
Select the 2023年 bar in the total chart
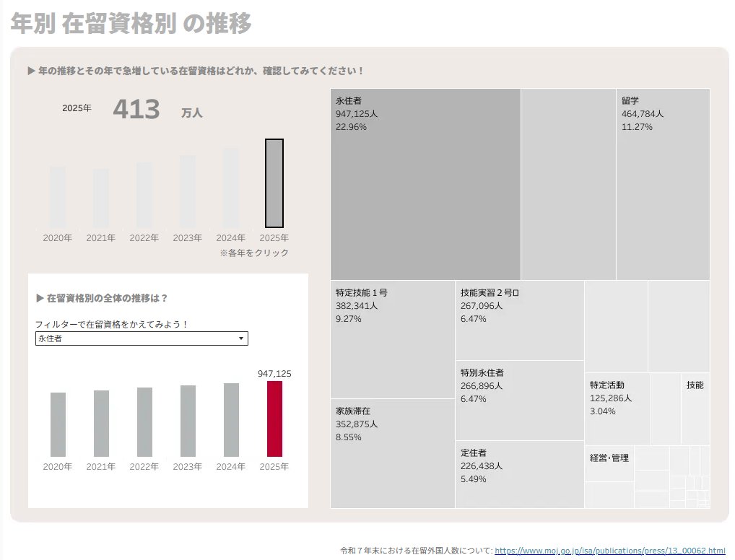188,192
